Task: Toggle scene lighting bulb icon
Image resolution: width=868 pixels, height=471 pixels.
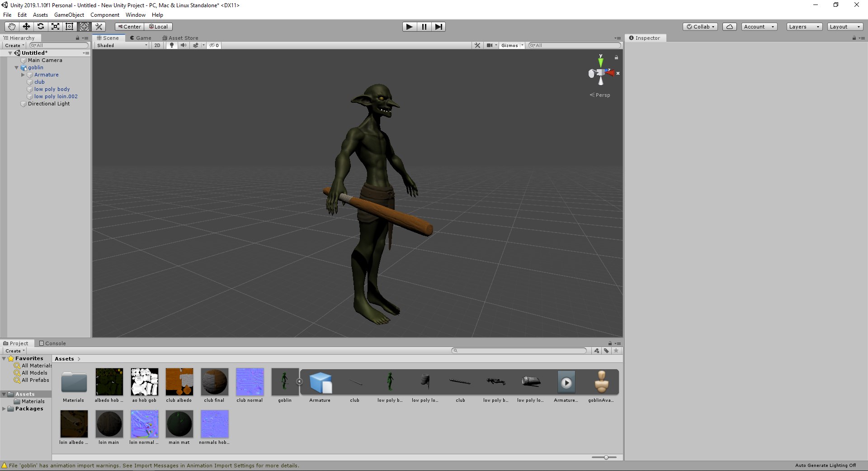Action: click(172, 45)
